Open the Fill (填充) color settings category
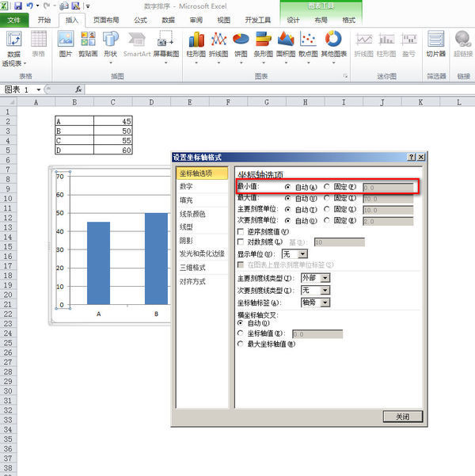Image resolution: width=475 pixels, height=476 pixels. tap(185, 200)
